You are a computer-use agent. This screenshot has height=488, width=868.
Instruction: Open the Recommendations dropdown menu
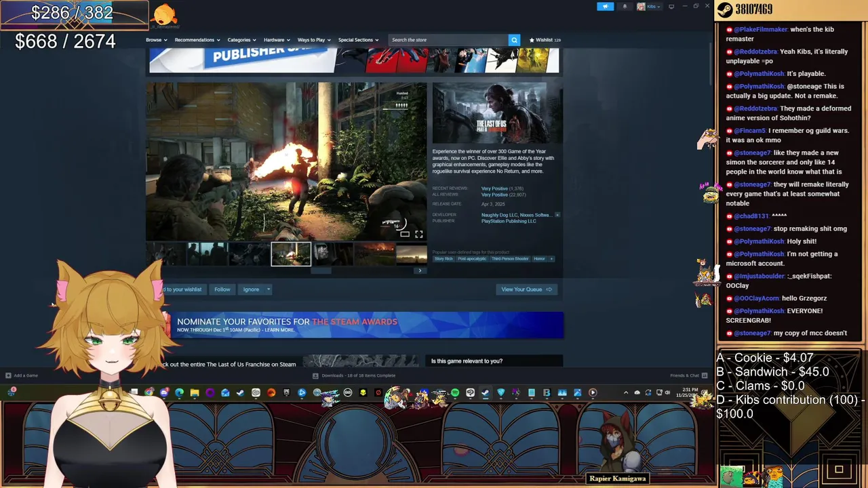(x=197, y=40)
